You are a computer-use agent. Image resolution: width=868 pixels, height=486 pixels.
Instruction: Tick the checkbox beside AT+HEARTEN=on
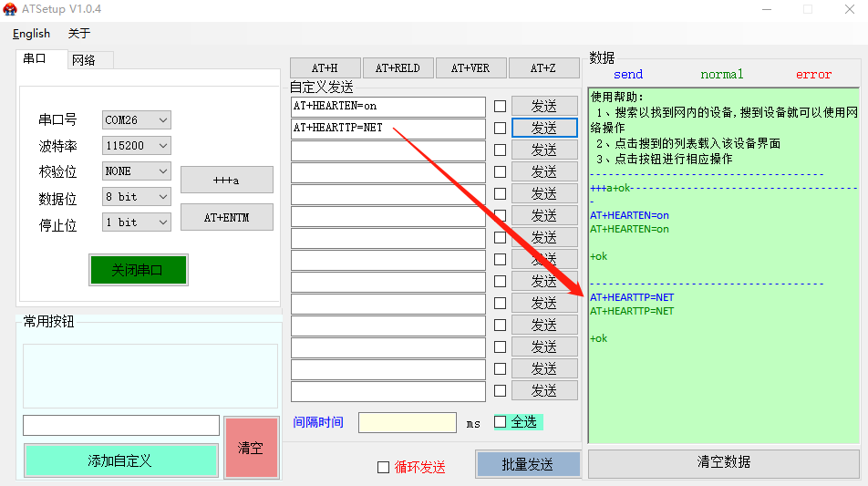(x=500, y=107)
